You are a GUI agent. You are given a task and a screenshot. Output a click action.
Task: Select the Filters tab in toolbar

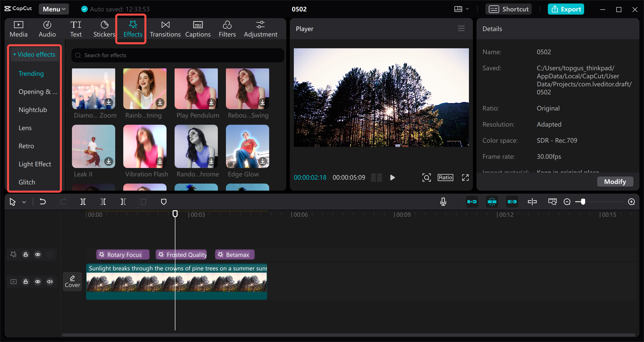coord(227,28)
